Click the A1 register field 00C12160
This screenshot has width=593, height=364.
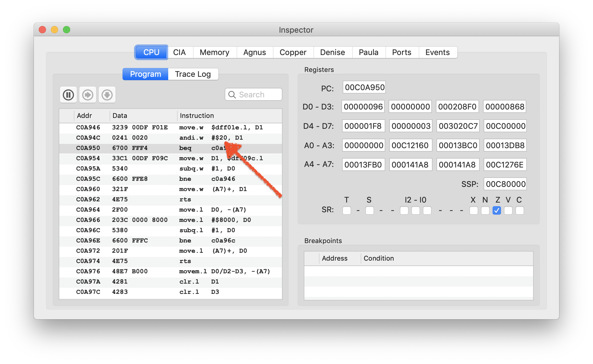[410, 145]
